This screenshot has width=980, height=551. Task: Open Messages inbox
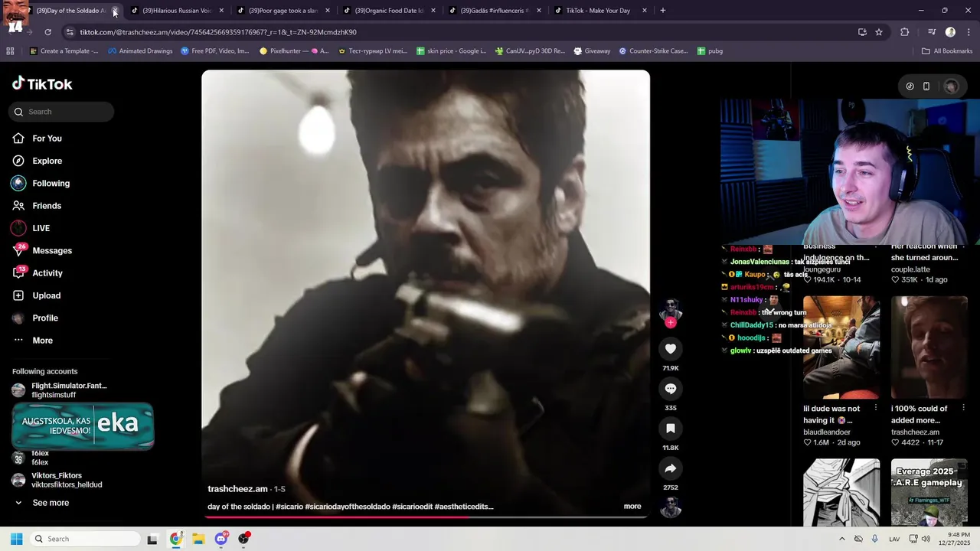pos(52,251)
